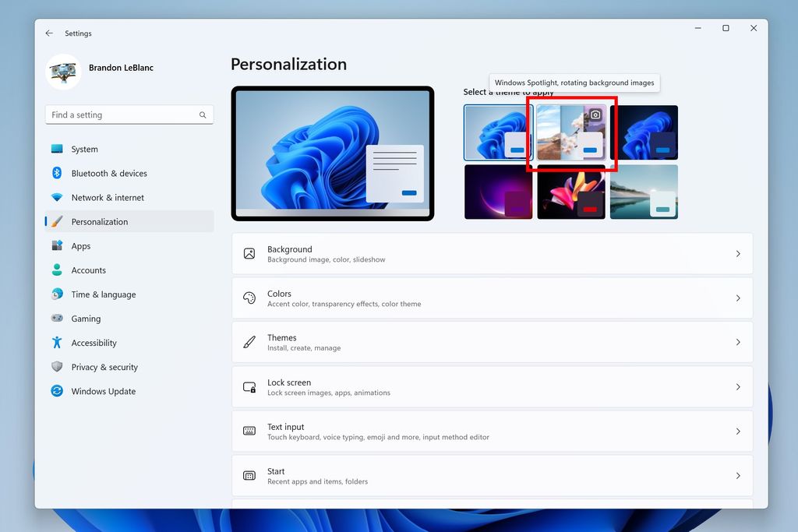Open the System settings icon
The image size is (798, 532).
click(x=57, y=149)
